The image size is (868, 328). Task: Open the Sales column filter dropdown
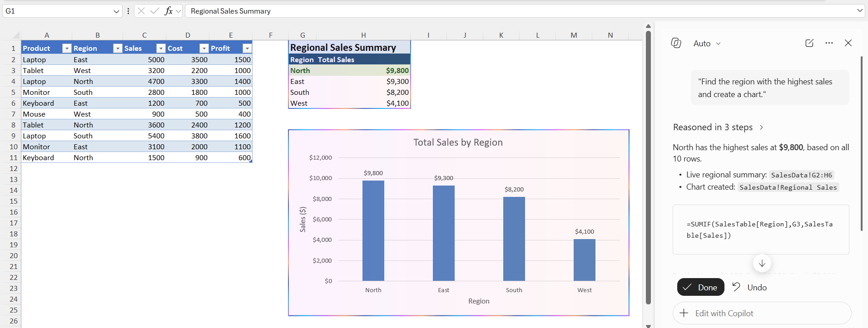click(161, 49)
